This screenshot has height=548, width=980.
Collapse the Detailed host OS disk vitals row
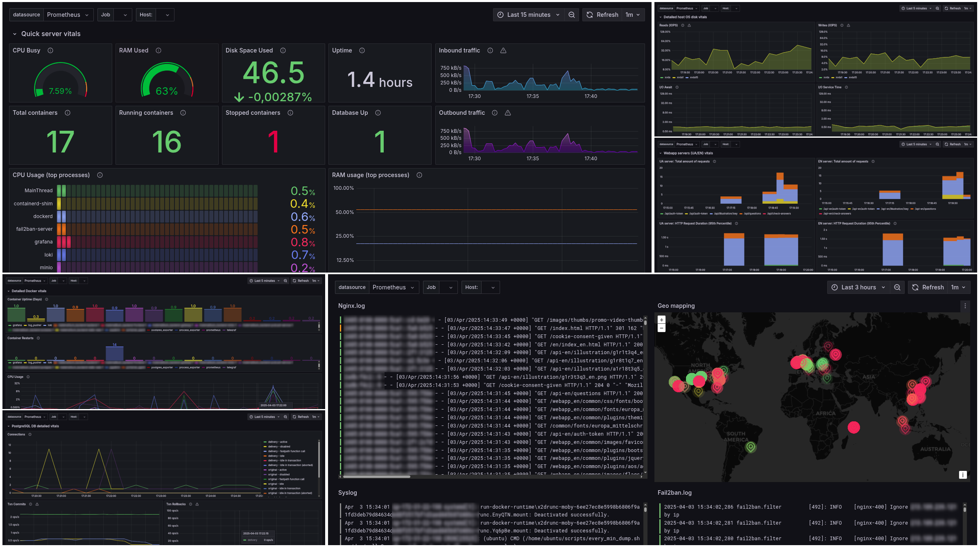661,17
